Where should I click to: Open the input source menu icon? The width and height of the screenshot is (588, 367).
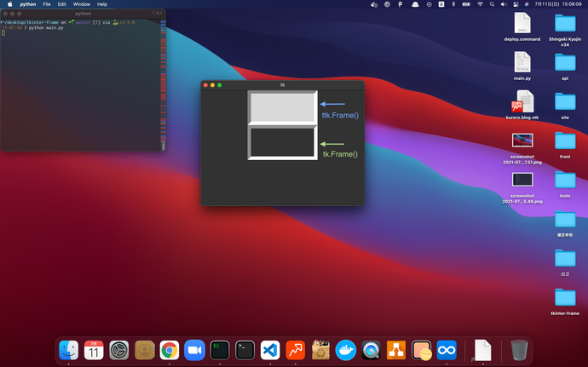click(441, 4)
